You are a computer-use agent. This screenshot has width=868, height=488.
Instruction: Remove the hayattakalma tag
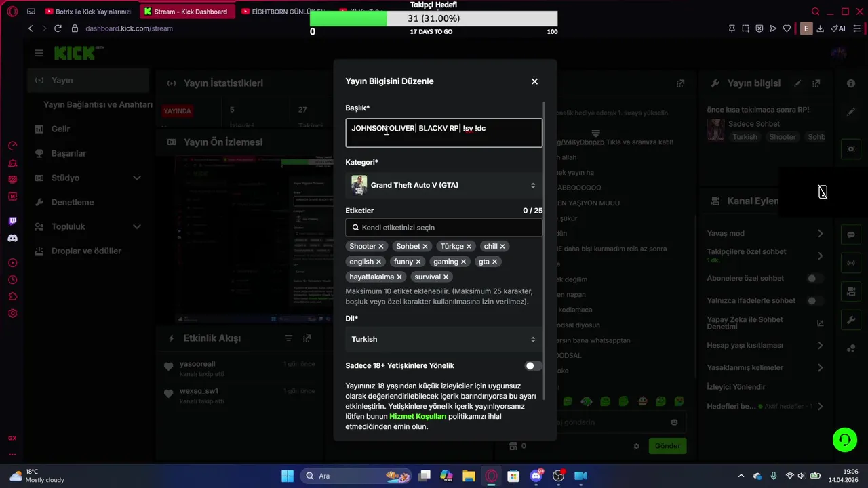pos(399,277)
